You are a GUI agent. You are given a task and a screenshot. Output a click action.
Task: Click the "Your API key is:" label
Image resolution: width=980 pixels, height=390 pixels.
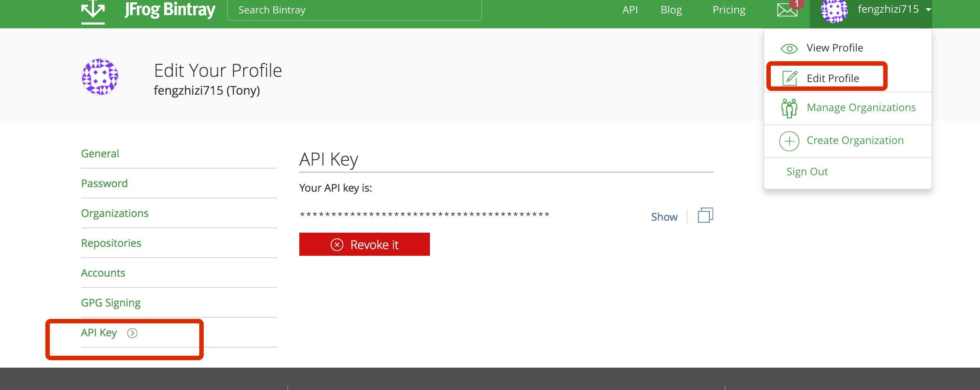335,188
